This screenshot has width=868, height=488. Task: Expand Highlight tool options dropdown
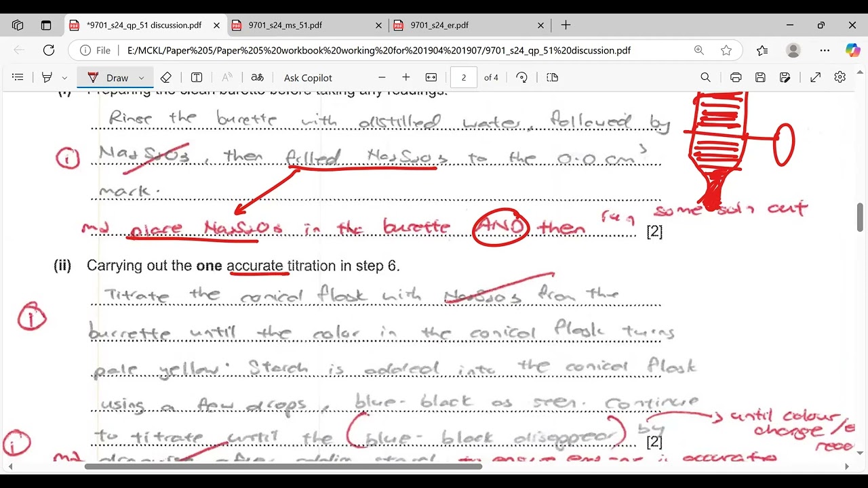coord(64,78)
